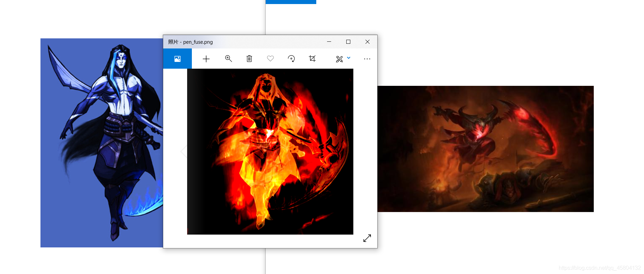Delete the photo with trash icon
644x274 pixels.
point(249,59)
